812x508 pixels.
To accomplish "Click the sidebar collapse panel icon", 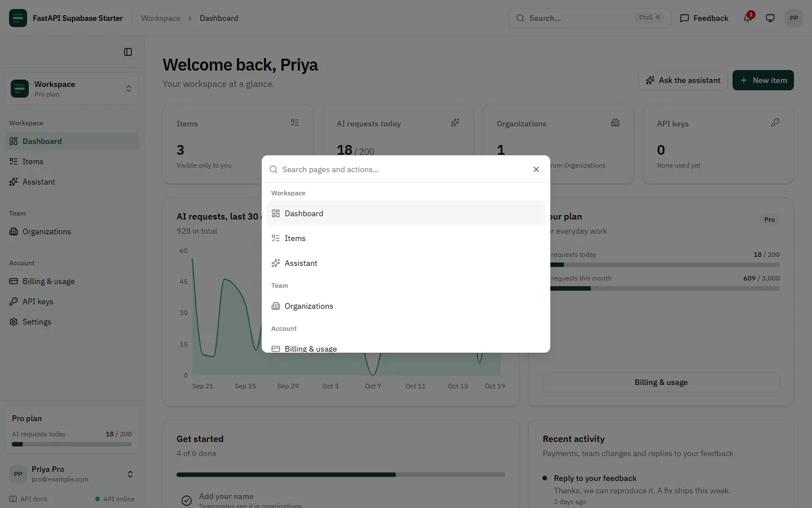I will click(x=128, y=52).
